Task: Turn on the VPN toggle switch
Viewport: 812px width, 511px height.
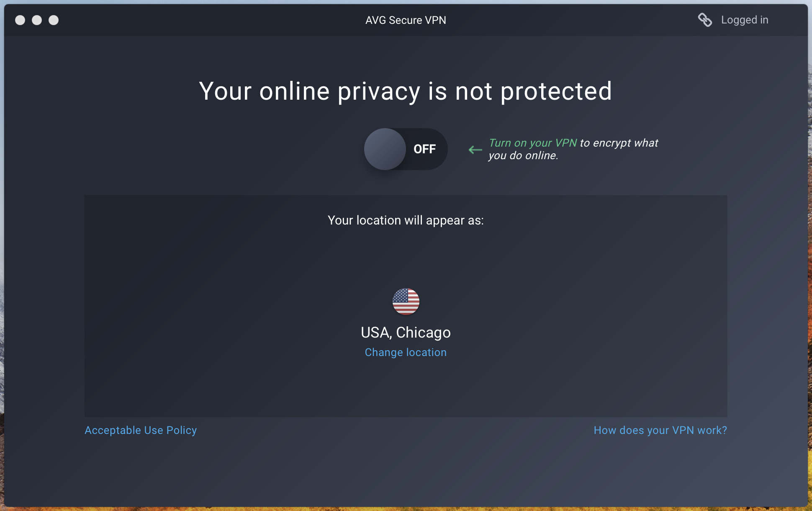Action: point(406,149)
